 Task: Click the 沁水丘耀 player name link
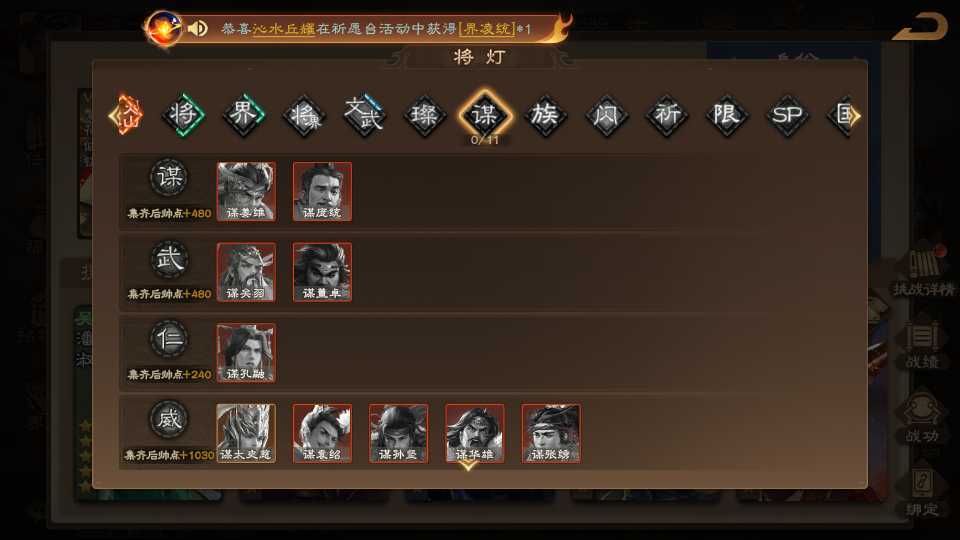coord(284,29)
